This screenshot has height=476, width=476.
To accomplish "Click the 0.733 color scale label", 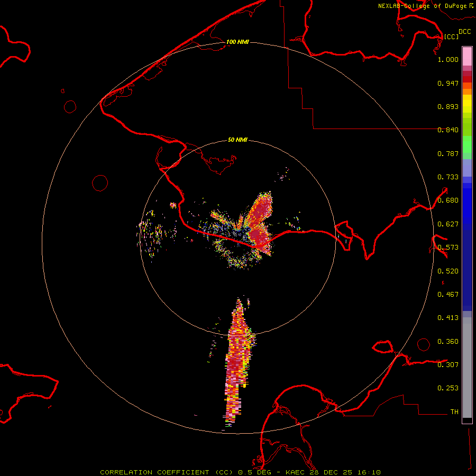I will [448, 177].
